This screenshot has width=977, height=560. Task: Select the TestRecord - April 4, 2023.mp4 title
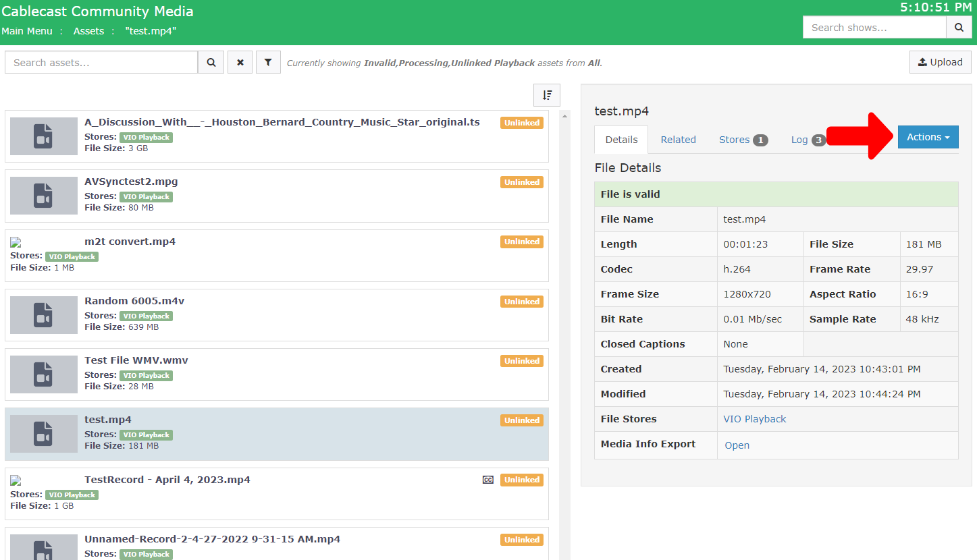click(167, 480)
